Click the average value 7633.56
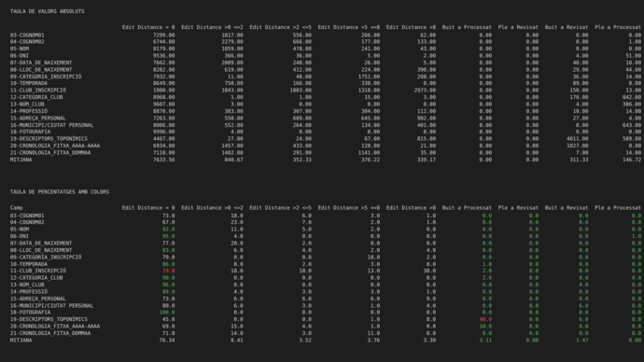644x362 pixels. coord(164,160)
